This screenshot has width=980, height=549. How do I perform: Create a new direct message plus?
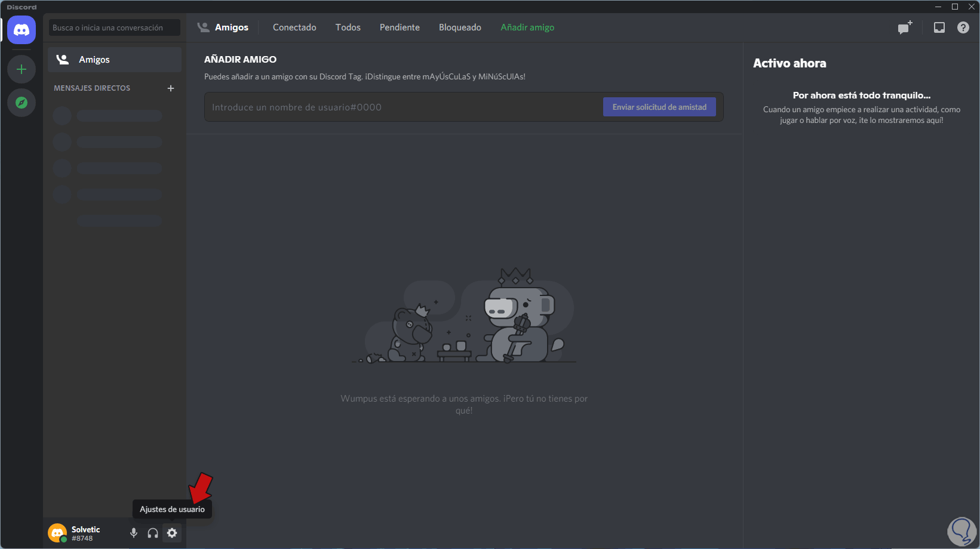point(171,88)
